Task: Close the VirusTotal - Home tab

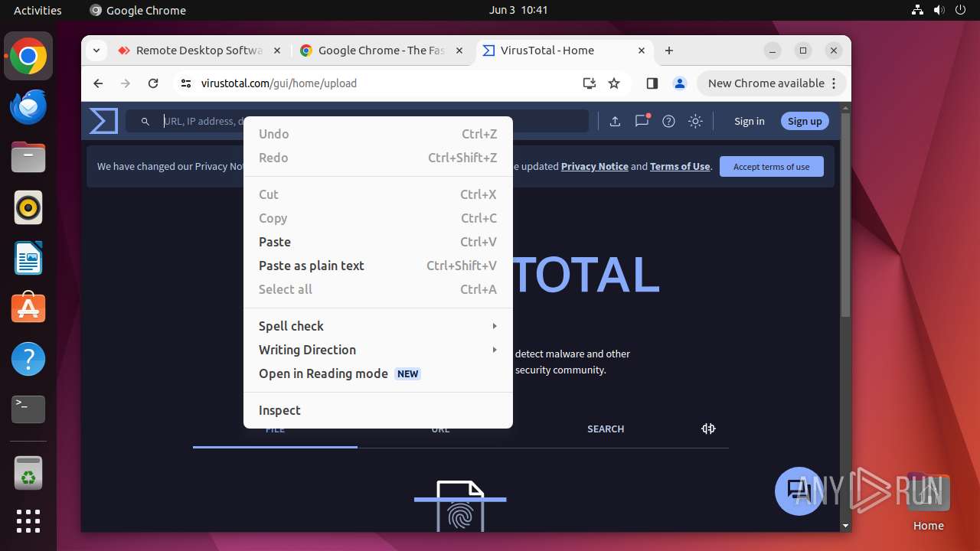Action: pyautogui.click(x=642, y=51)
